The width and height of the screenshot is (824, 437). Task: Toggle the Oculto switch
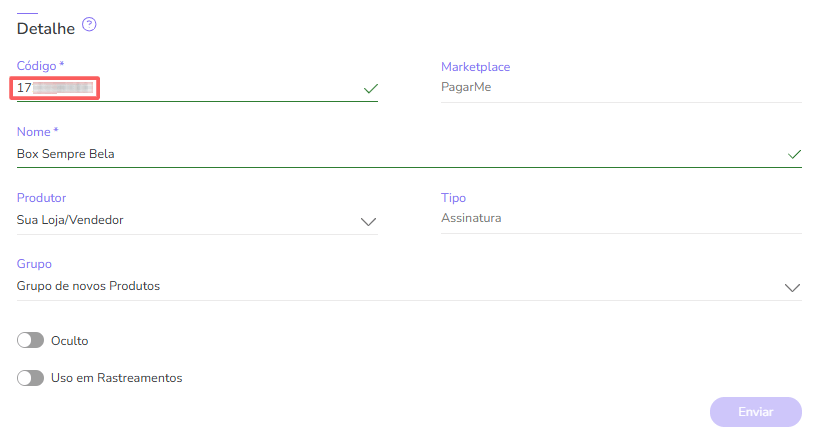pos(31,341)
